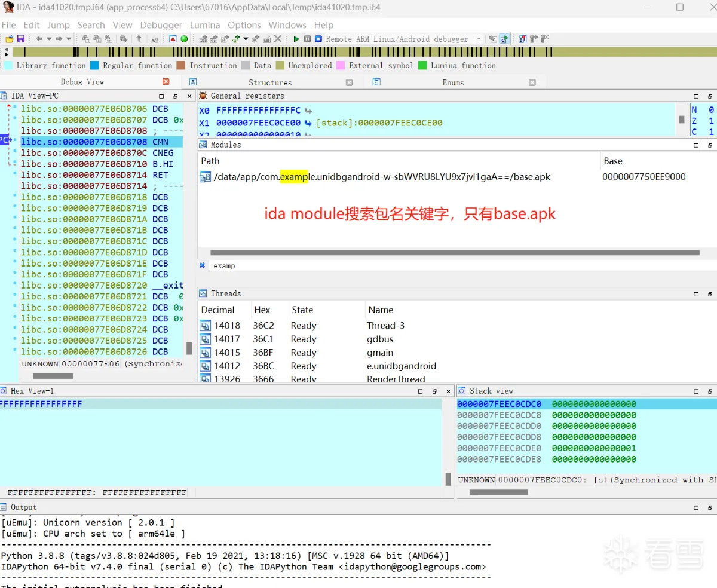
Task: Click the Continue process green play icon
Action: [296, 39]
